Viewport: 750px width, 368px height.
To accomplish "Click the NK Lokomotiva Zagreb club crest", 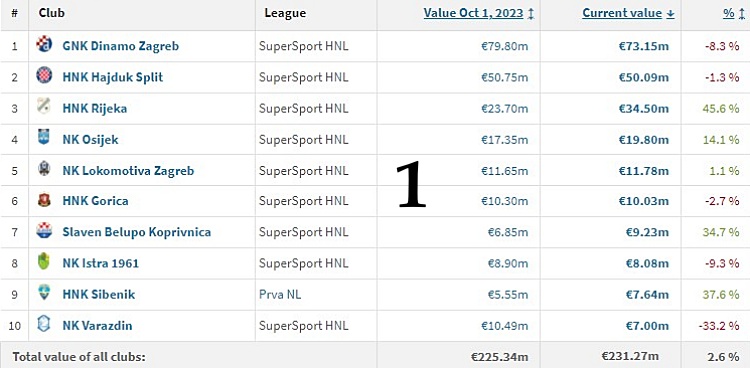I will 44,169.
